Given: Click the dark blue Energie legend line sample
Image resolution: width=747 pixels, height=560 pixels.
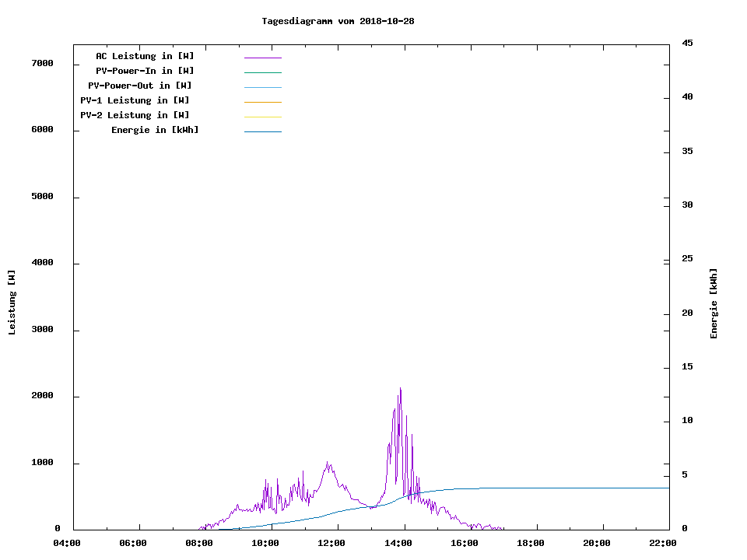Looking at the screenshot, I should click(x=262, y=131).
